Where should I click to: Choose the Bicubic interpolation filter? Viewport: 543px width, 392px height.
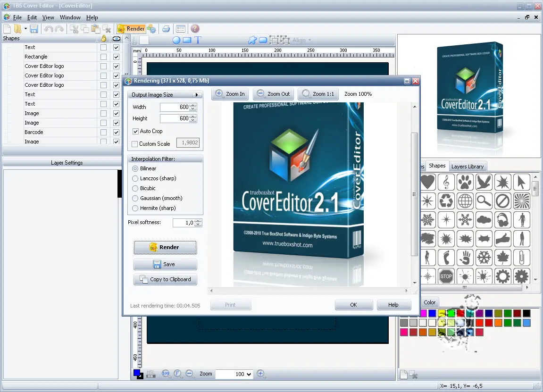135,188
